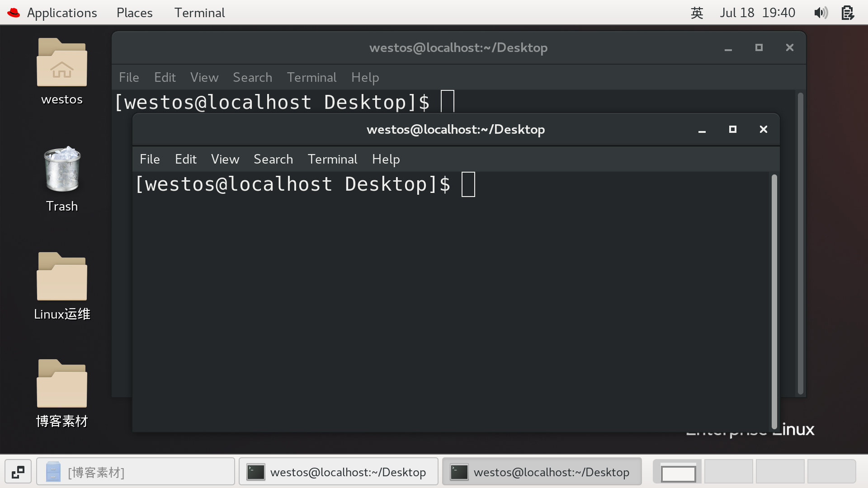Click the front terminal vertical scrollbar
Screen dimensions: 868x488
point(774,301)
